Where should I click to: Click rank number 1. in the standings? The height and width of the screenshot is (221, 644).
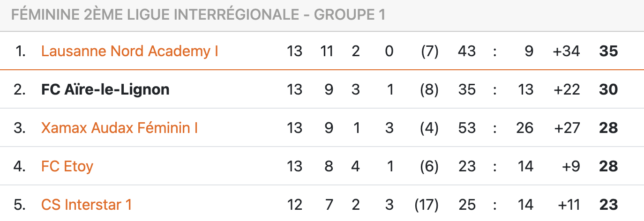[x=21, y=51]
